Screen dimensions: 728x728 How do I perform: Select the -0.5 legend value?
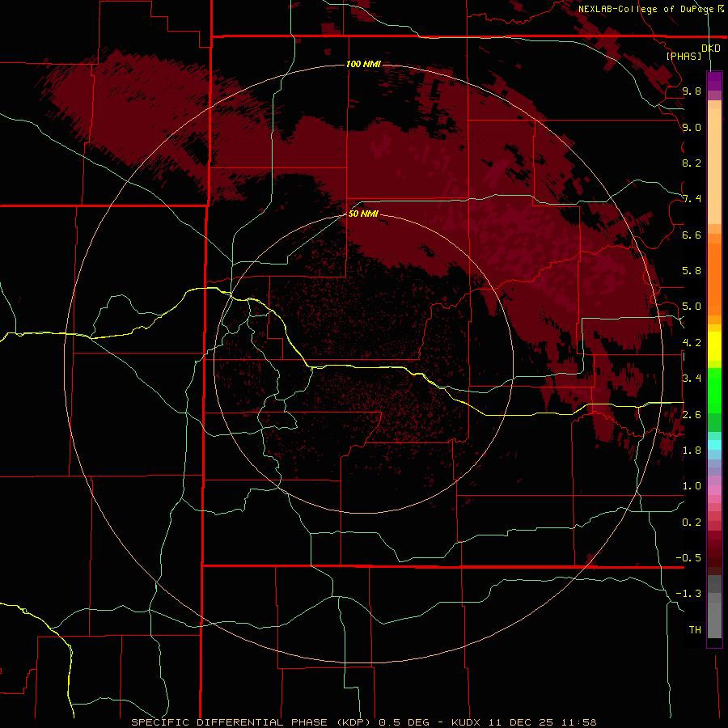(688, 558)
